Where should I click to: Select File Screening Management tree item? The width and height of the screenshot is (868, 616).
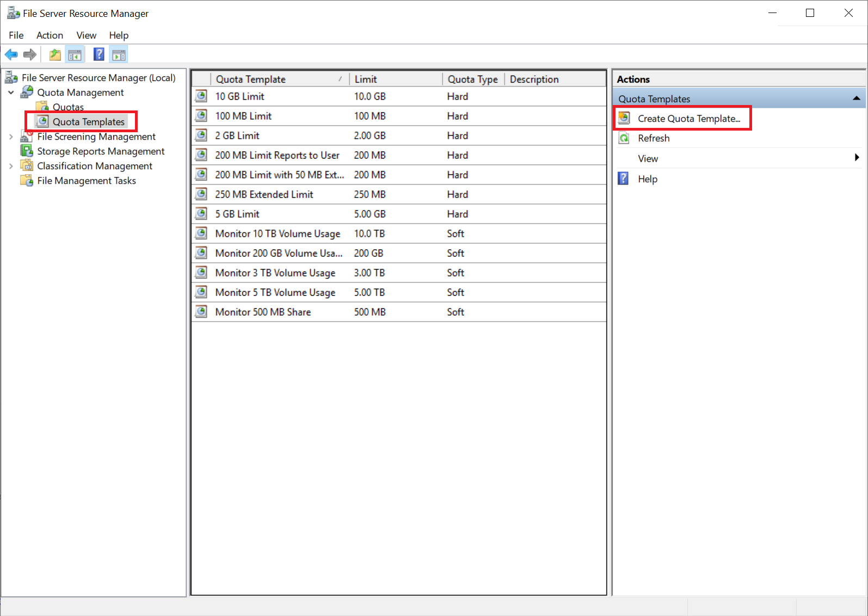96,137
